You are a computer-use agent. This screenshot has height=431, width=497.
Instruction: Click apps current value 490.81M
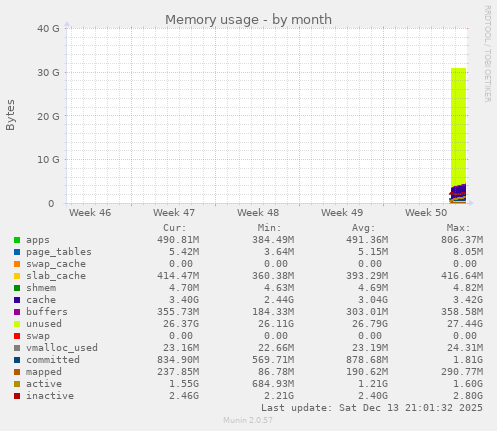[178, 240]
